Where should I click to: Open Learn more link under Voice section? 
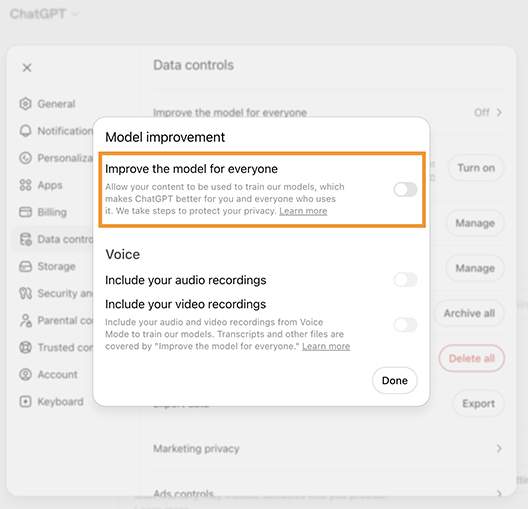pyautogui.click(x=326, y=346)
